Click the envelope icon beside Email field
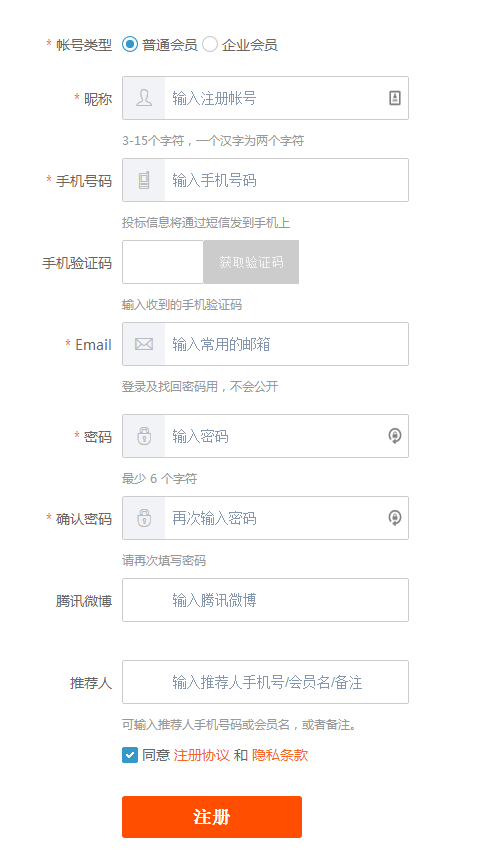The height and width of the screenshot is (849, 482). pyautogui.click(x=144, y=344)
